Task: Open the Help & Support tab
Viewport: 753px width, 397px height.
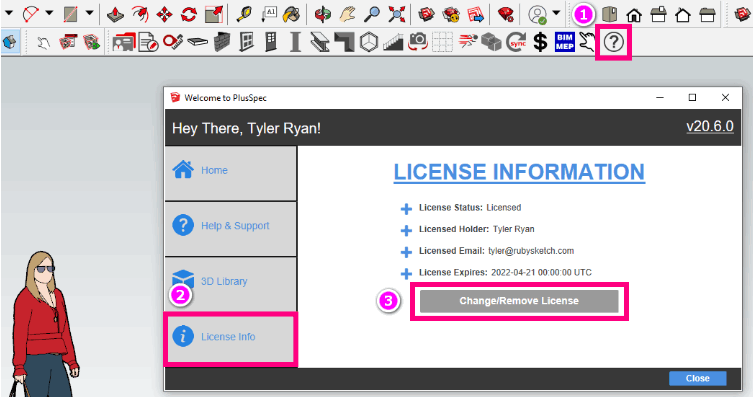Action: click(x=231, y=229)
